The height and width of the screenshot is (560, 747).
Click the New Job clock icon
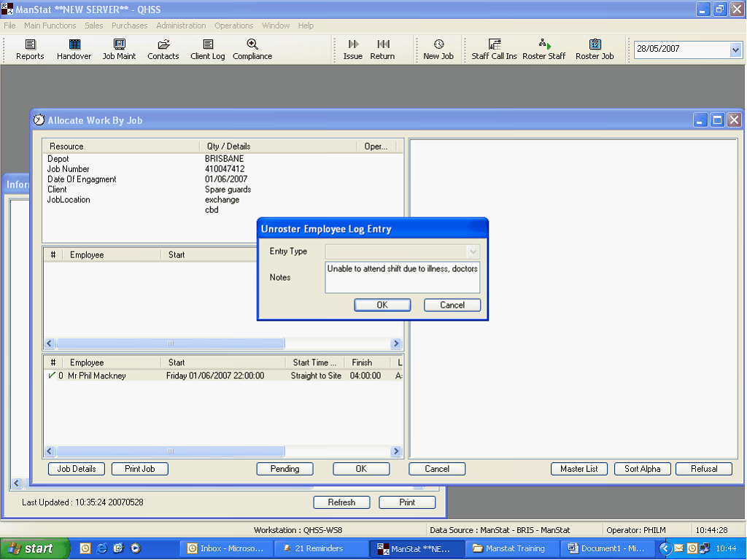[438, 45]
